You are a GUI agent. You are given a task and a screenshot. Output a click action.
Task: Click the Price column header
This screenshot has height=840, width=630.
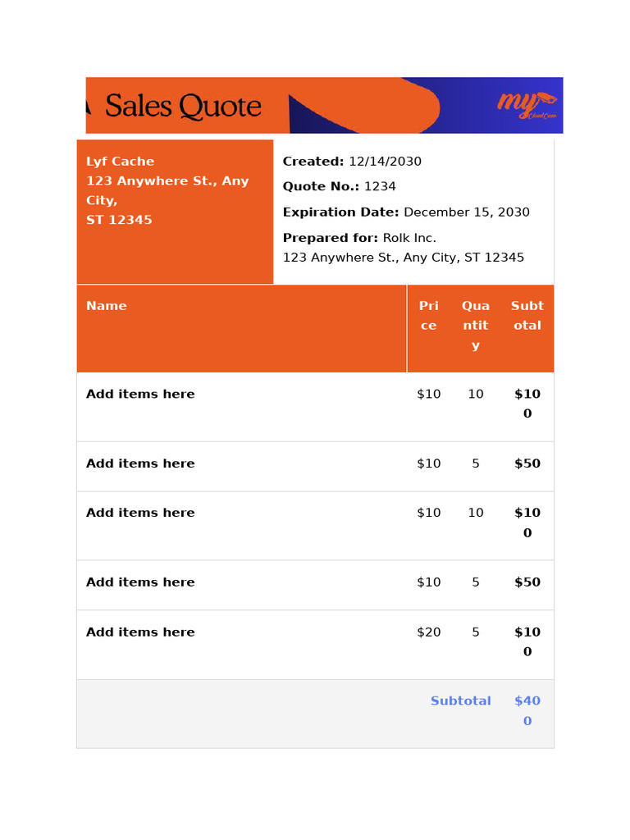tap(428, 316)
